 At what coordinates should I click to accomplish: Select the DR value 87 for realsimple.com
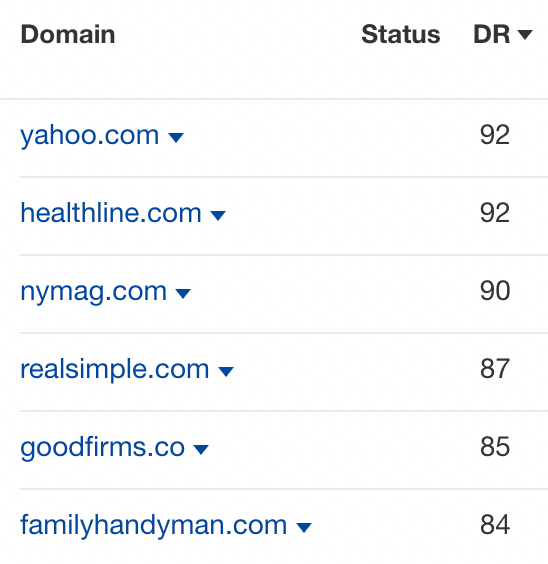pos(495,369)
